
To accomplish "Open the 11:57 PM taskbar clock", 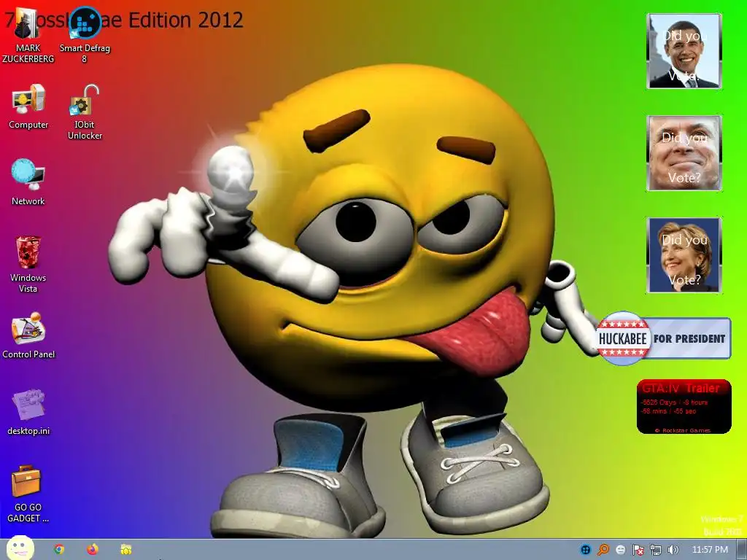I will click(710, 550).
